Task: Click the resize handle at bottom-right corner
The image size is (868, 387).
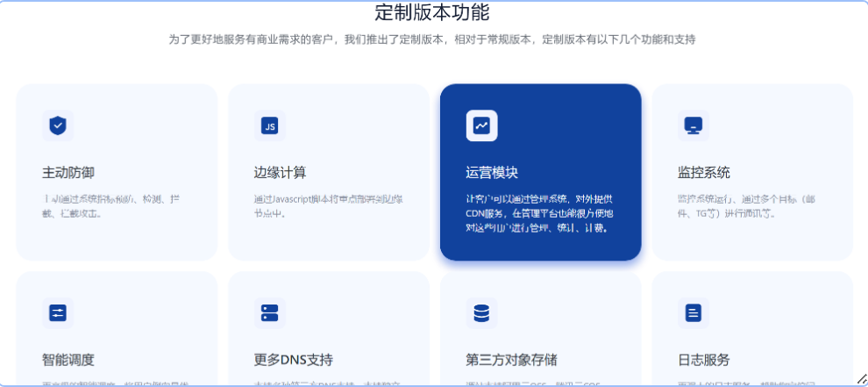Action: 861,379
